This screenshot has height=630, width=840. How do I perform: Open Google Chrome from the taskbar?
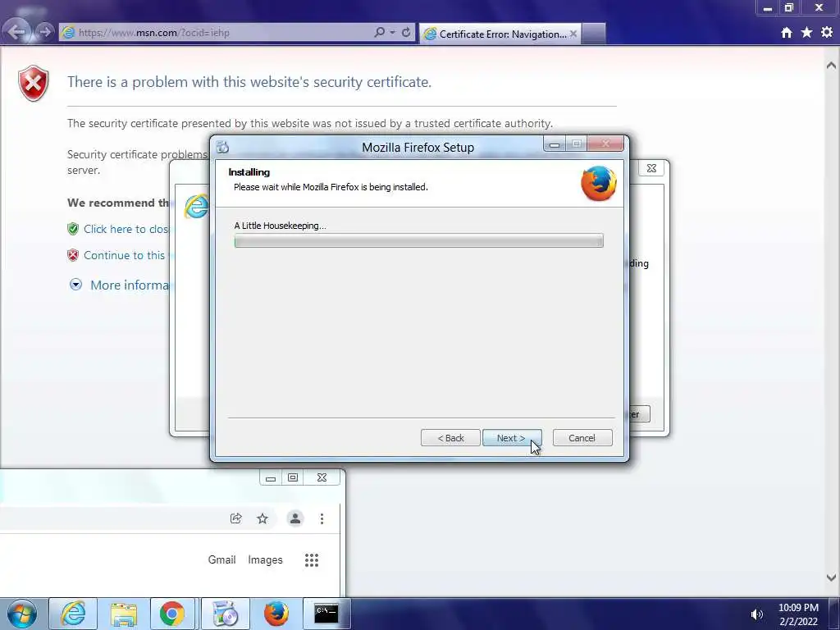[172, 614]
